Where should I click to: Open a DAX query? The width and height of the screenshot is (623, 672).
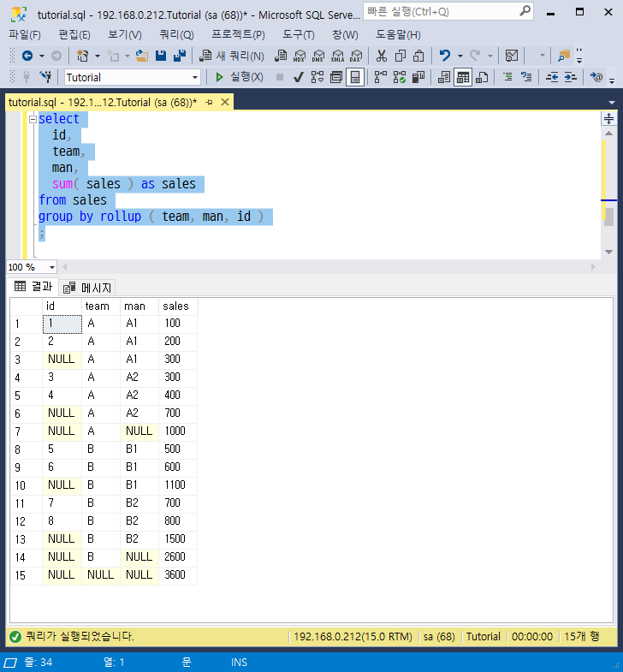click(356, 56)
